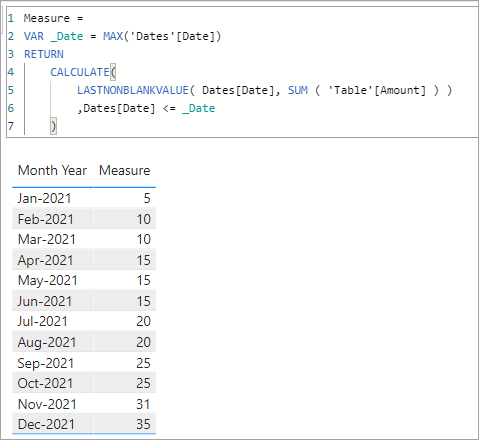The width and height of the screenshot is (479, 440).
Task: Click line number 7 in editor gutter
Action: [11, 126]
